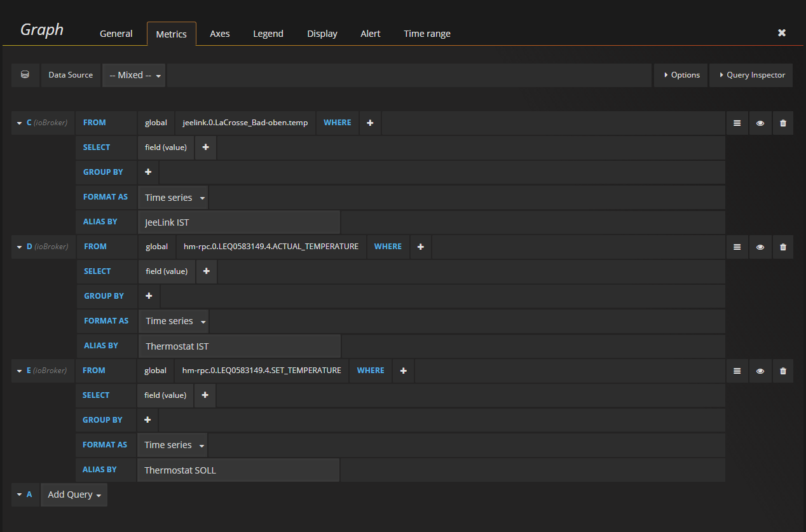The height and width of the screenshot is (532, 806).
Task: Add a SELECT function to query E
Action: 205,395
